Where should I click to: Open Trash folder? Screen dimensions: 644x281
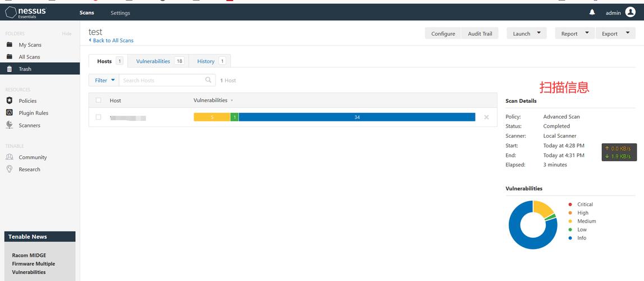pyautogui.click(x=40, y=69)
